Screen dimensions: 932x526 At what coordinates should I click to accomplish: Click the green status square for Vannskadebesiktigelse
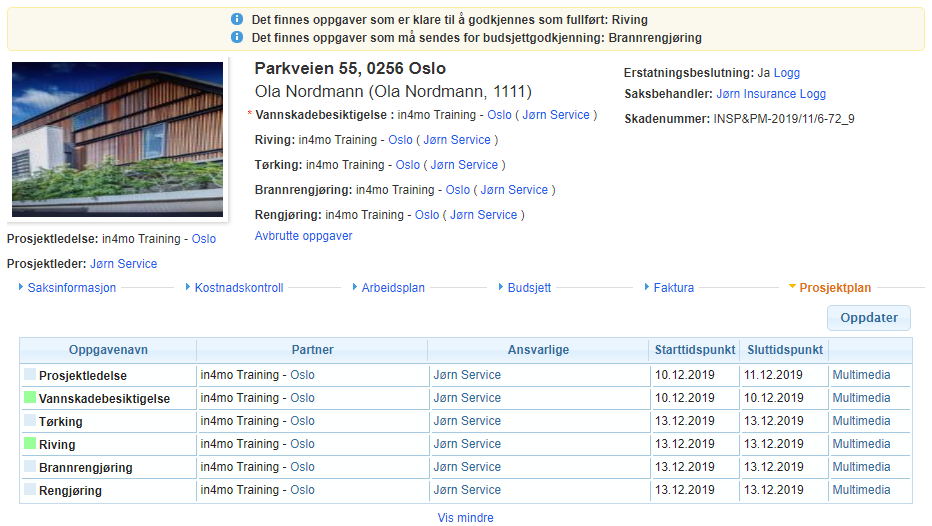pos(30,398)
